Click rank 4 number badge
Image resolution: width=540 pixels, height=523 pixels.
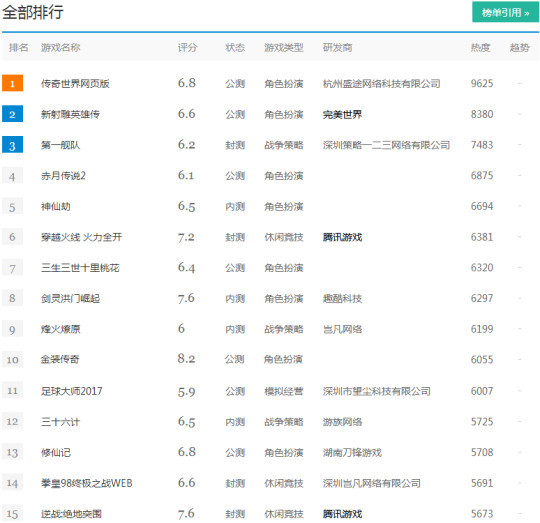click(12, 175)
